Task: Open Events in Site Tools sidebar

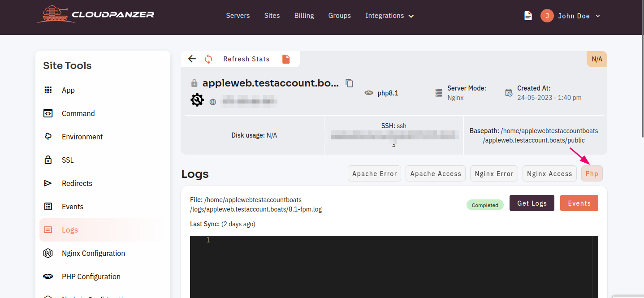Action: 103,207
